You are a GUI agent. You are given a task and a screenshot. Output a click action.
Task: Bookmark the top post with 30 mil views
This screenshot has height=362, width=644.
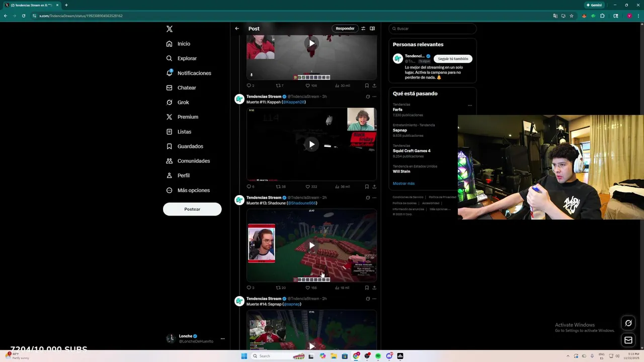pyautogui.click(x=367, y=85)
